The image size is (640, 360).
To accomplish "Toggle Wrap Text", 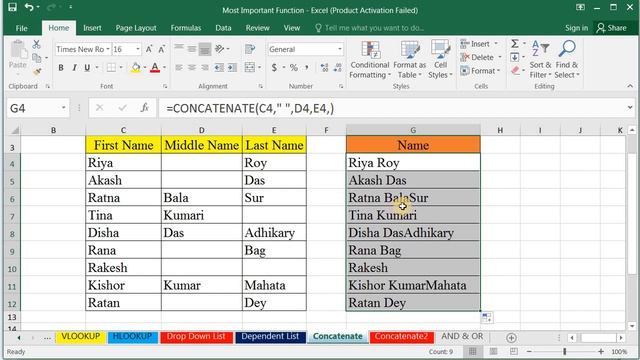I will click(x=250, y=49).
